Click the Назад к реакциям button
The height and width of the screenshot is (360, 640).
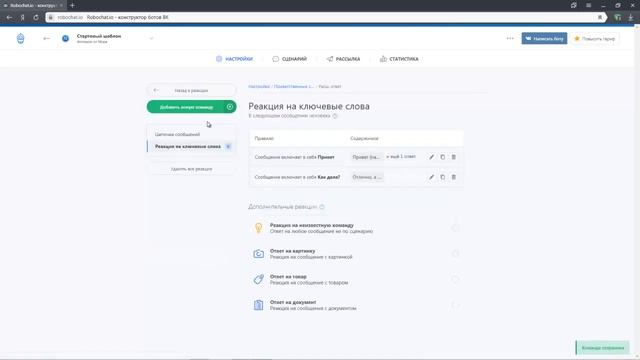191,90
